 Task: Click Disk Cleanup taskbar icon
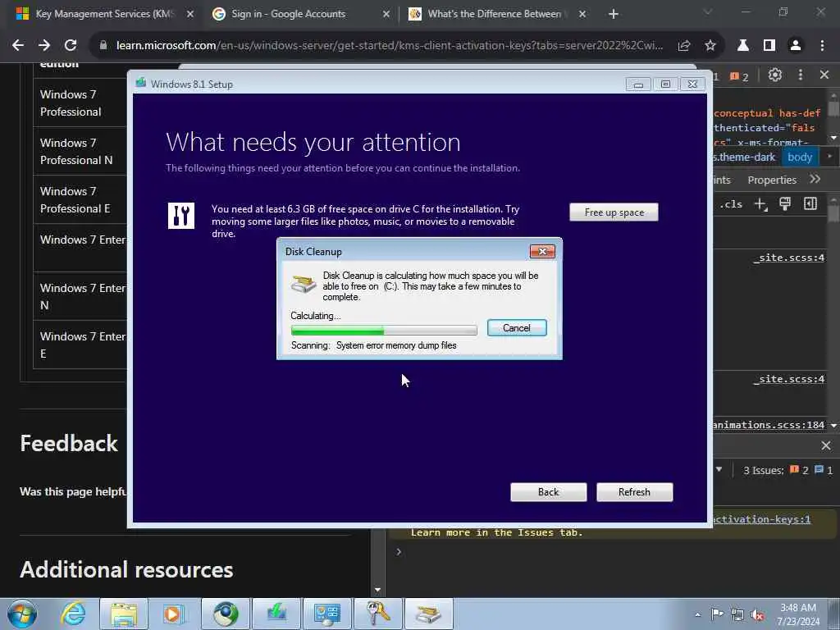(x=428, y=614)
